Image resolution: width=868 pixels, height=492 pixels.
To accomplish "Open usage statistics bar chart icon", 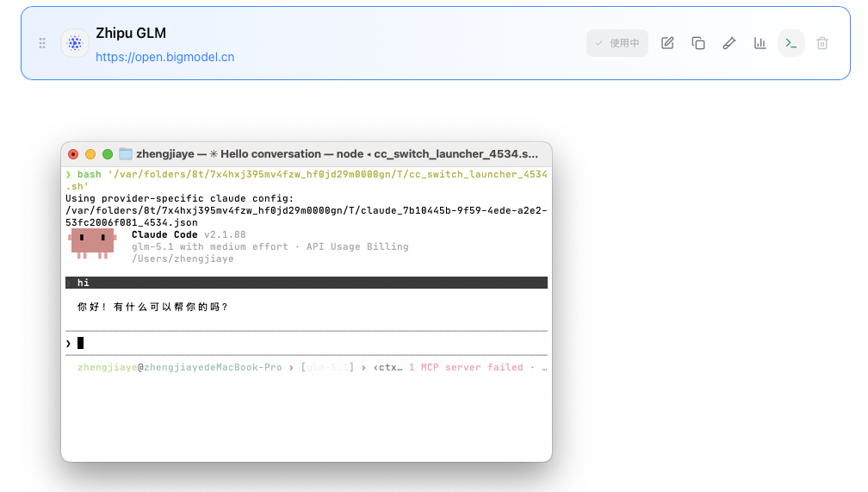I will 760,43.
